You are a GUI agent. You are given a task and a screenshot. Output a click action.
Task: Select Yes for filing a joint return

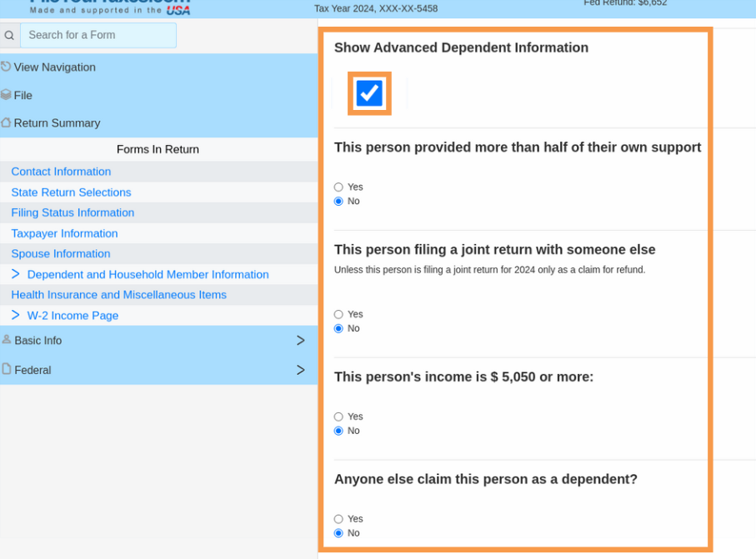(338, 314)
